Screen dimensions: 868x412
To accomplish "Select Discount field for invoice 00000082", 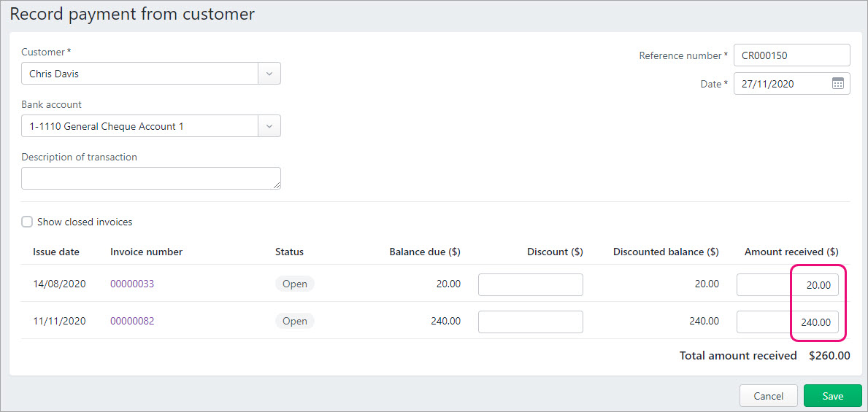I will (530, 322).
